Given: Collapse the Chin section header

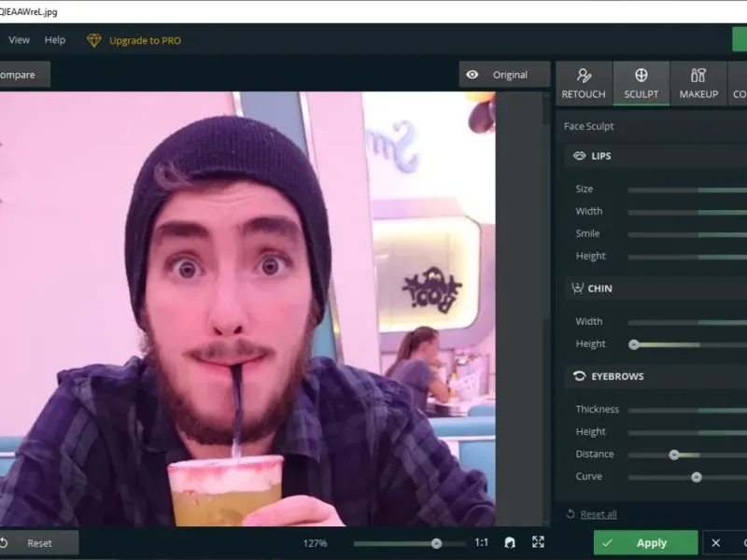Looking at the screenshot, I should (656, 288).
